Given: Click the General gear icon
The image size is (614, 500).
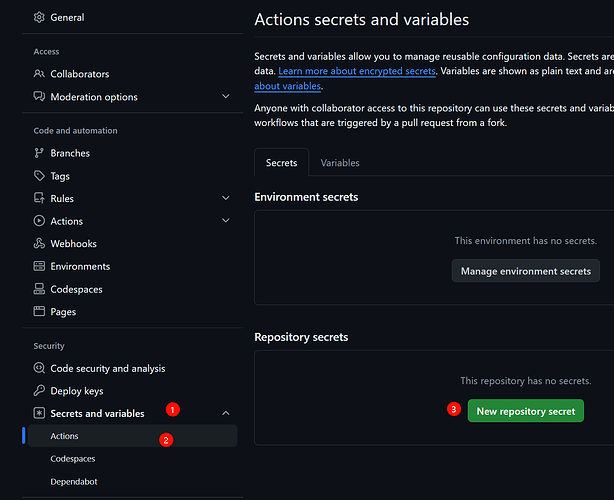Looking at the screenshot, I should pos(39,17).
